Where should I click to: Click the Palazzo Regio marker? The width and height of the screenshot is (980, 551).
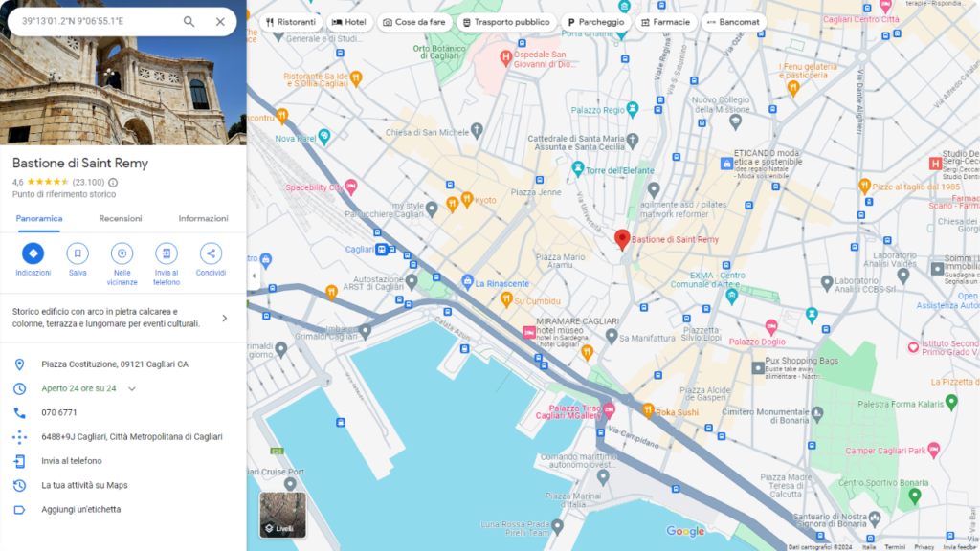(633, 109)
